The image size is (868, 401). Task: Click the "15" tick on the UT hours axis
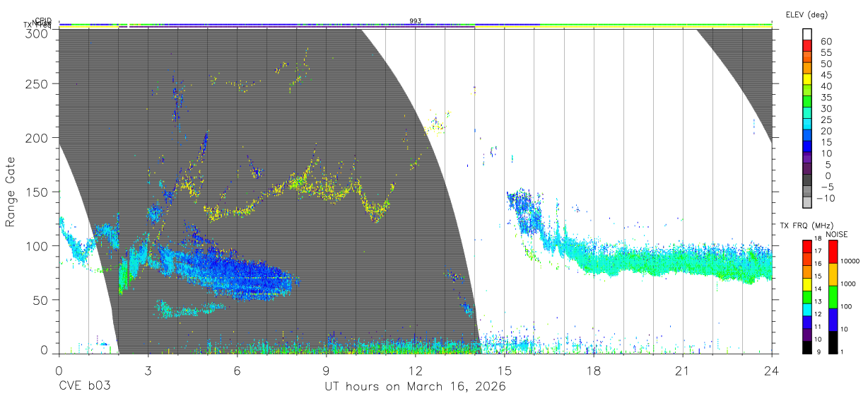tap(505, 370)
